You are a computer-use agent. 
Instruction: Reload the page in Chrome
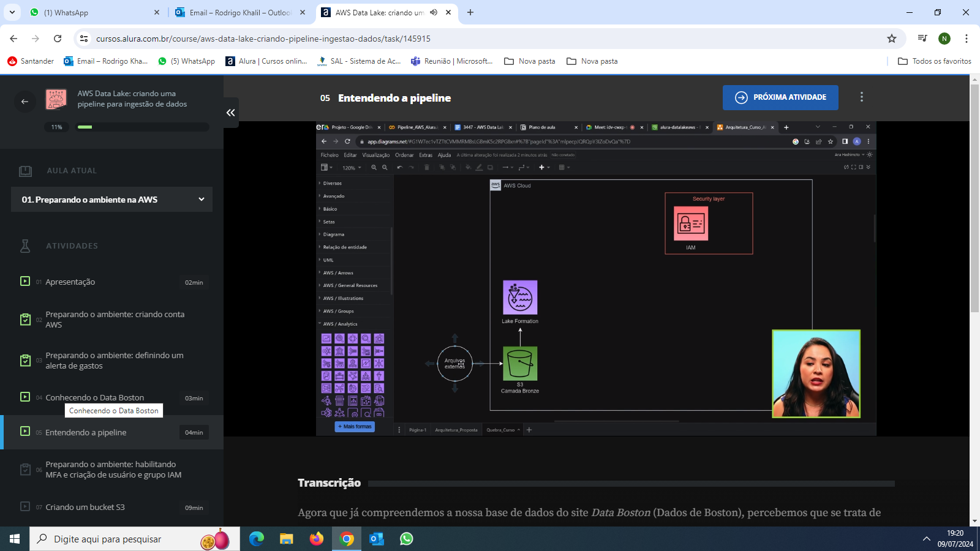pos(58,39)
